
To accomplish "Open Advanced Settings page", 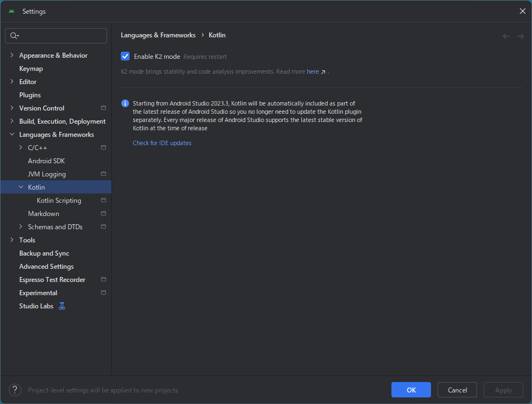I will coord(47,267).
